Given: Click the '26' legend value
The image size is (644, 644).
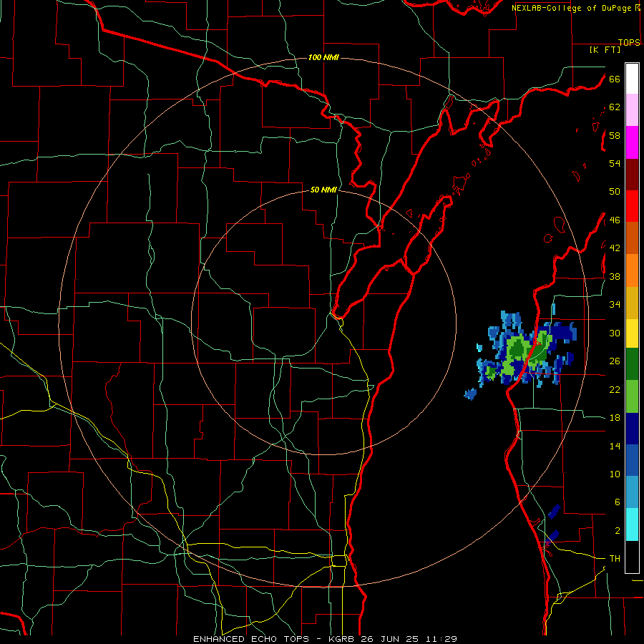Looking at the screenshot, I should pyautogui.click(x=615, y=361).
